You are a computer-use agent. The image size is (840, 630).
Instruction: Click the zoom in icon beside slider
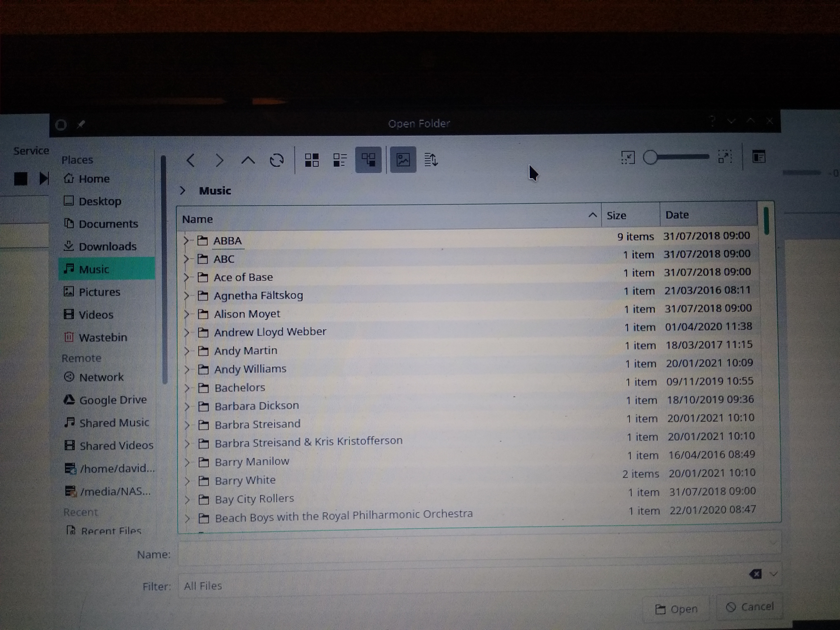pyautogui.click(x=725, y=157)
